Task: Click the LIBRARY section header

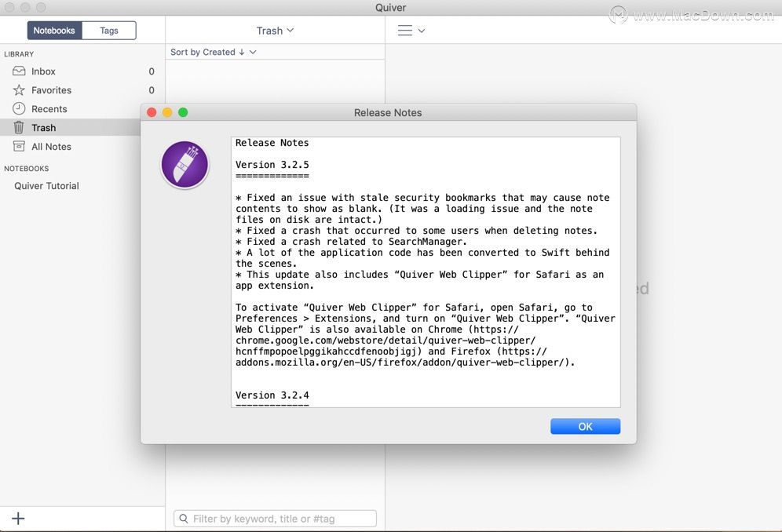Action: tap(19, 54)
